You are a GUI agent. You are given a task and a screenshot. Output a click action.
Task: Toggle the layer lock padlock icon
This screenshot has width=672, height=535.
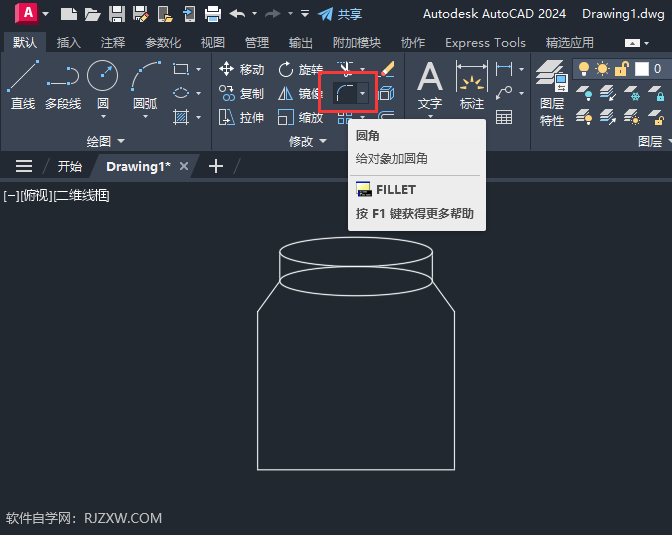(x=621, y=69)
